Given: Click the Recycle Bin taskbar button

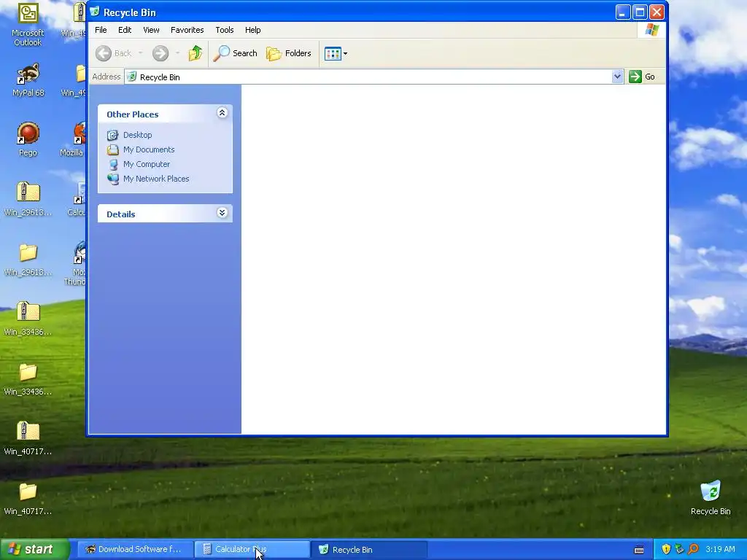Looking at the screenshot, I should point(368,550).
